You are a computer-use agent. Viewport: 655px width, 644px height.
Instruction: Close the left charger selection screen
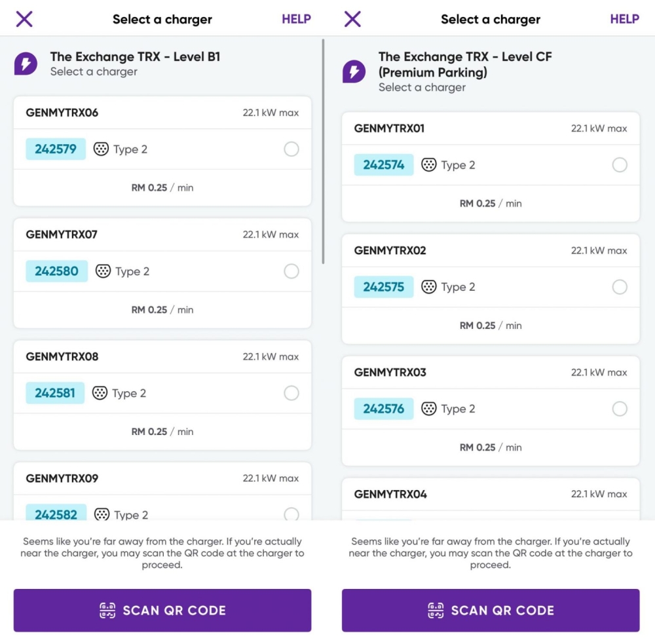coord(24,19)
